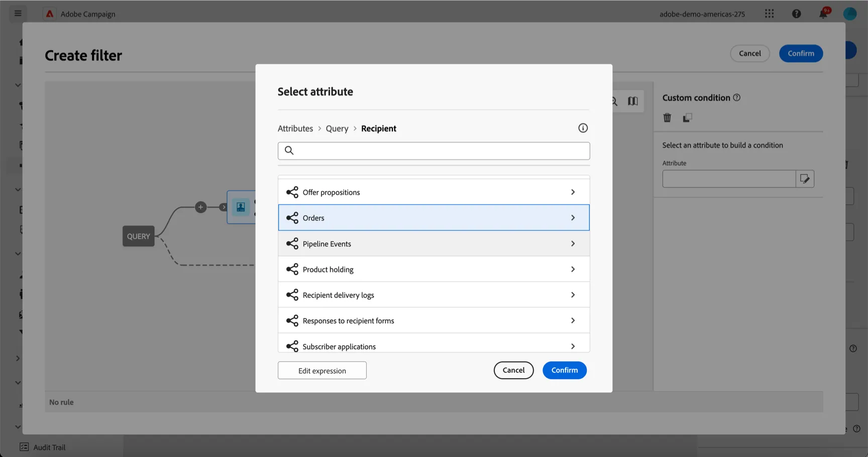The height and width of the screenshot is (457, 868).
Task: Expand the Product holding chevron
Action: [573, 269]
